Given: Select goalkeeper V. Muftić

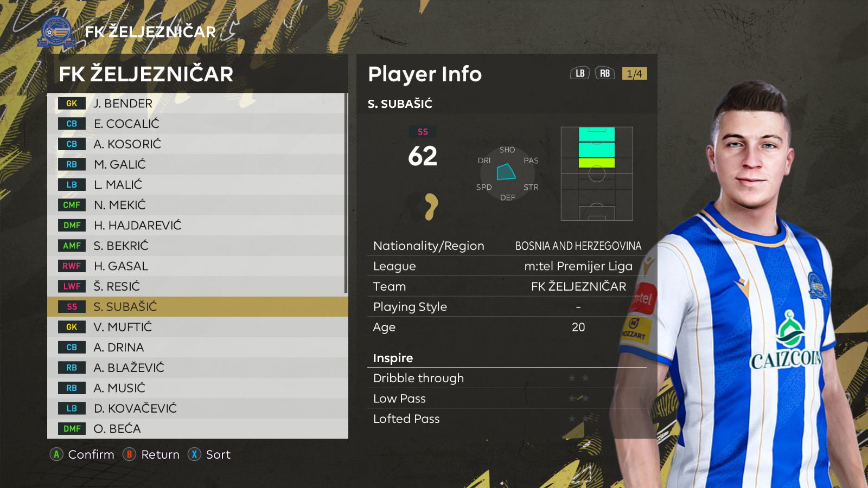Looking at the screenshot, I should pos(197,327).
